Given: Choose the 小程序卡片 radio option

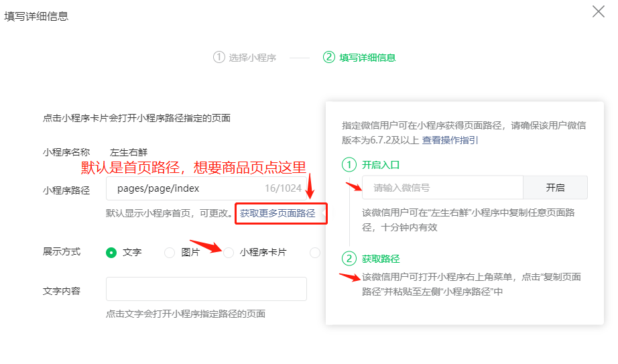Looking at the screenshot, I should [229, 253].
